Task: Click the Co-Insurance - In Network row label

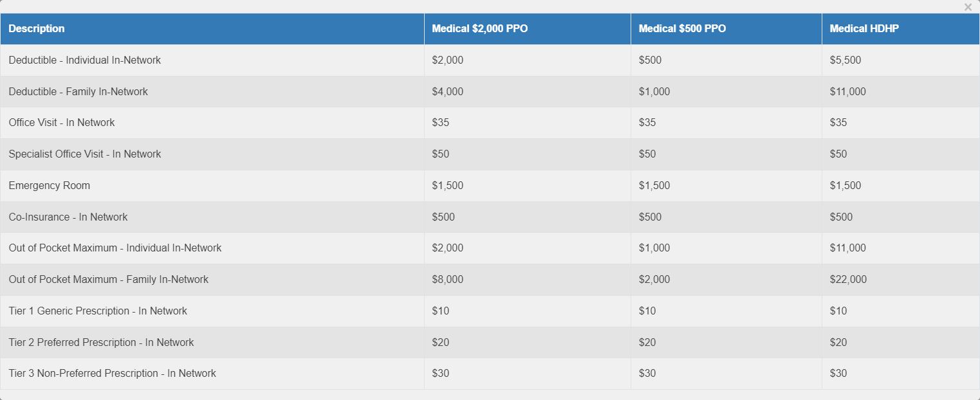Action: [x=68, y=217]
